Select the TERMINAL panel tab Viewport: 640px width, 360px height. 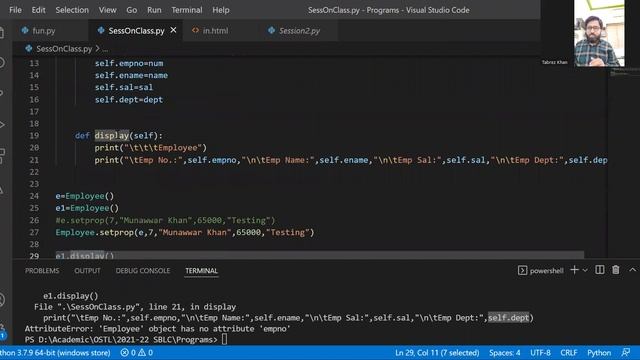point(201,271)
